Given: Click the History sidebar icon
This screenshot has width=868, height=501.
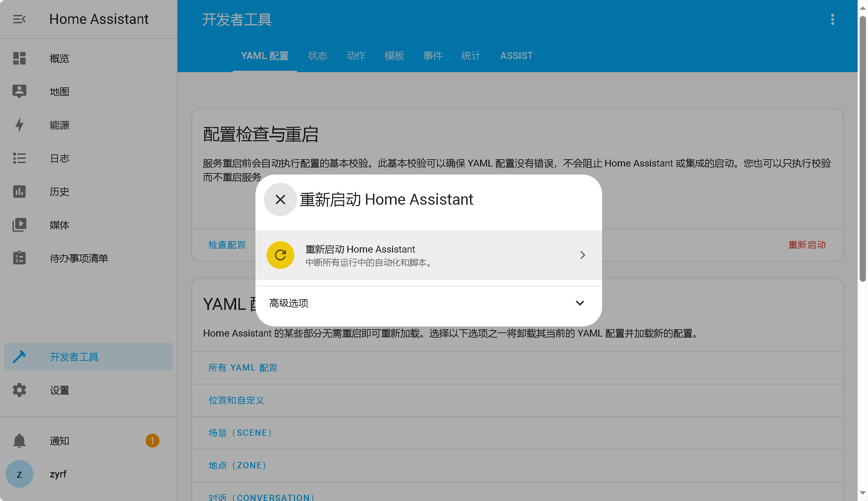Looking at the screenshot, I should tap(20, 192).
